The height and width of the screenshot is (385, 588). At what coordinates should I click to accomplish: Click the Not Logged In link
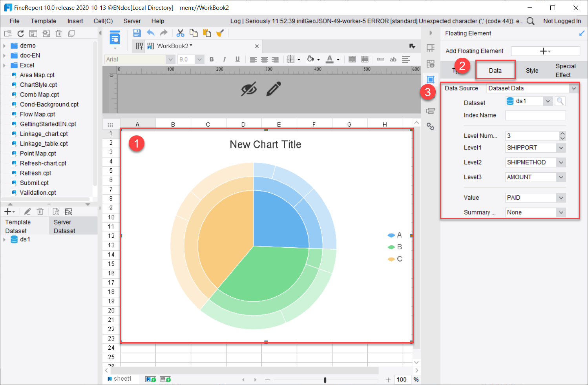[562, 21]
